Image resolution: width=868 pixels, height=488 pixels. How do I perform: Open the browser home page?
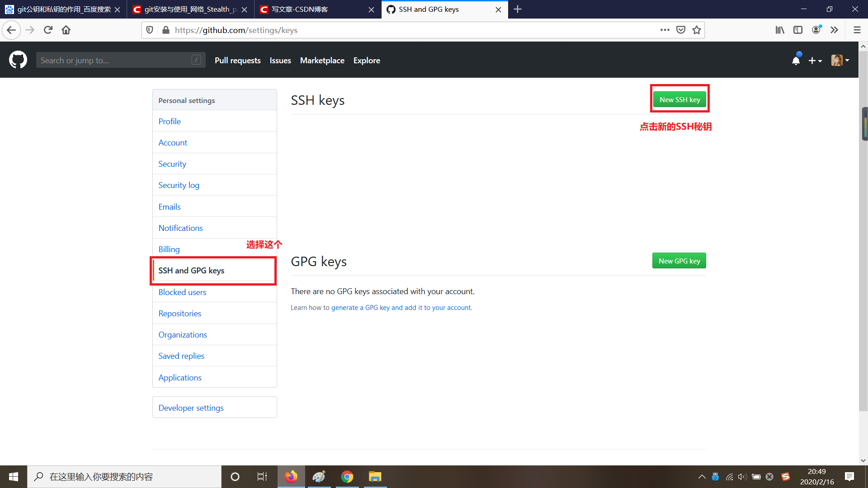(x=66, y=30)
